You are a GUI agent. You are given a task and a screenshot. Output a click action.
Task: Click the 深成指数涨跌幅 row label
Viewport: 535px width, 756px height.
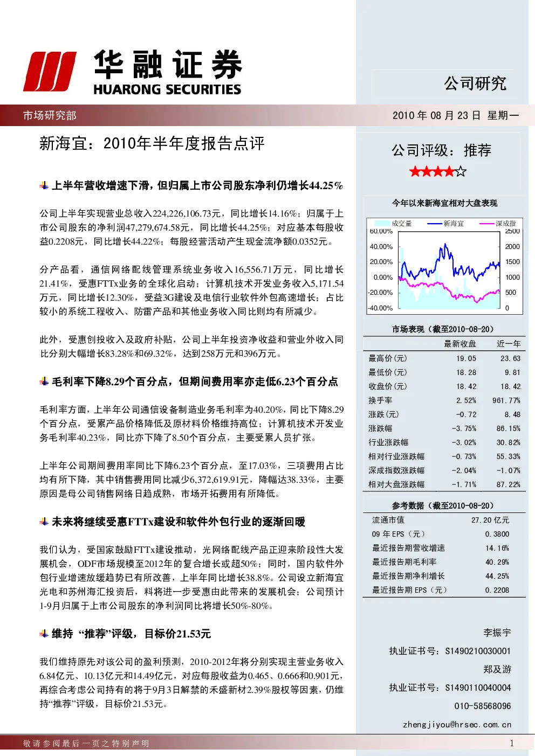(x=396, y=470)
